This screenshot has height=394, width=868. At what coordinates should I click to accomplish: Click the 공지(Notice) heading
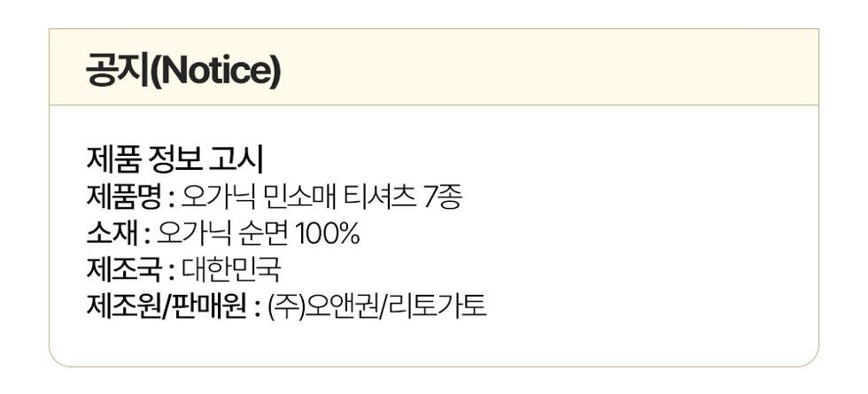[x=183, y=72]
